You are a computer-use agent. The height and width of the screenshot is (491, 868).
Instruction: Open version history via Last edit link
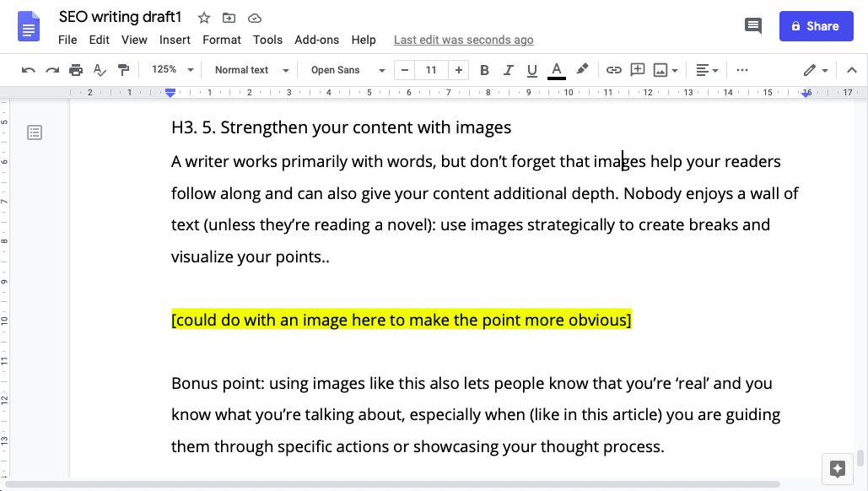click(x=463, y=40)
